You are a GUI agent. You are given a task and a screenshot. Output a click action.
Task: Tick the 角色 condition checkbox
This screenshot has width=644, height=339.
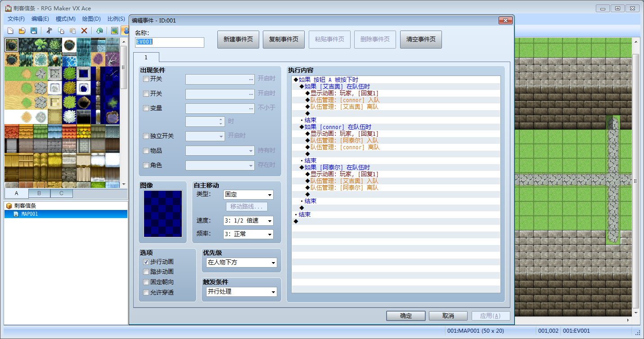click(146, 165)
